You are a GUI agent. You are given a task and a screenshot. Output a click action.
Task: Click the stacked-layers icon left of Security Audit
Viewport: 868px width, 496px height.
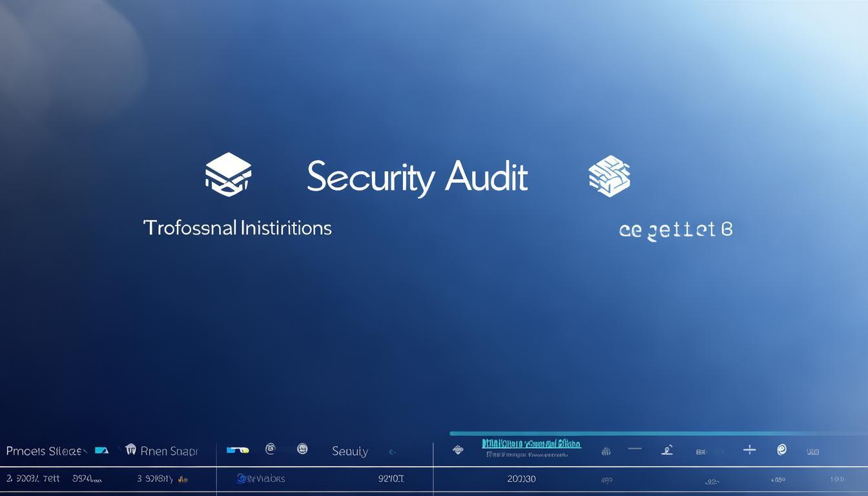click(x=228, y=174)
